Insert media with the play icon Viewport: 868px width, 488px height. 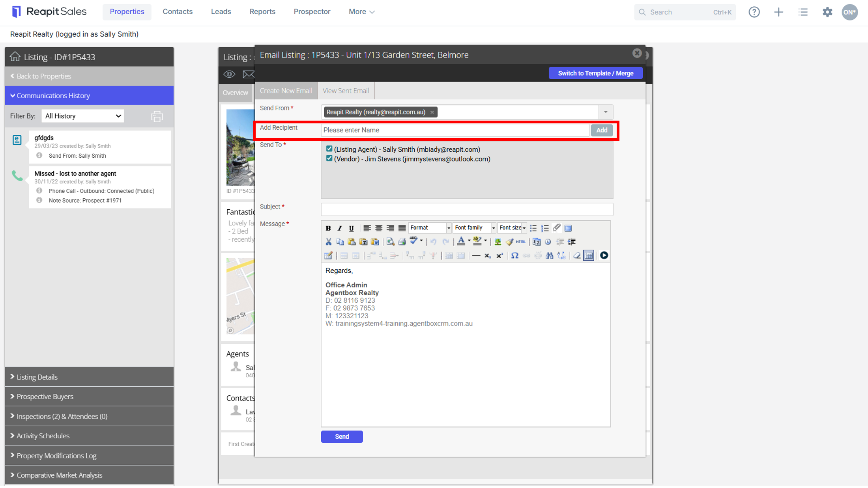pyautogui.click(x=604, y=255)
